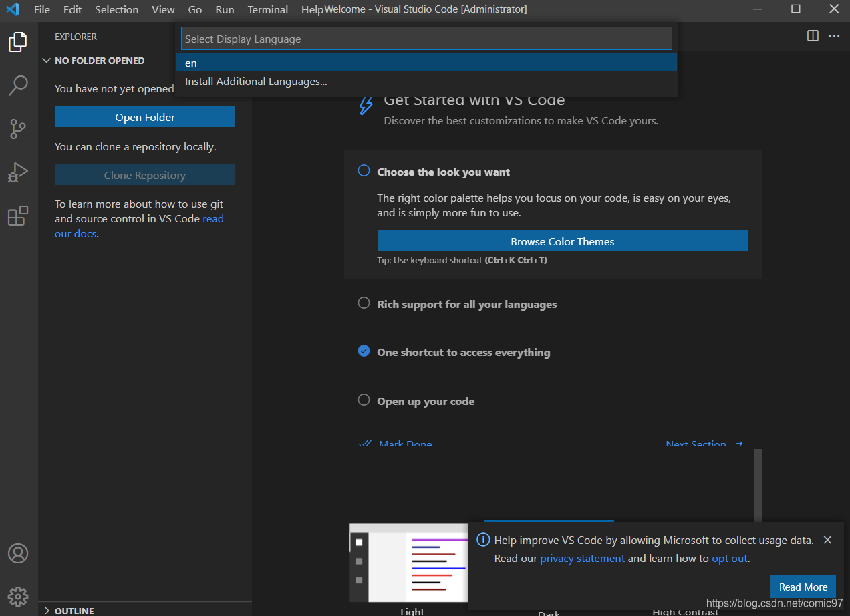Click the Open Folder button
The image size is (850, 616).
coord(145,117)
